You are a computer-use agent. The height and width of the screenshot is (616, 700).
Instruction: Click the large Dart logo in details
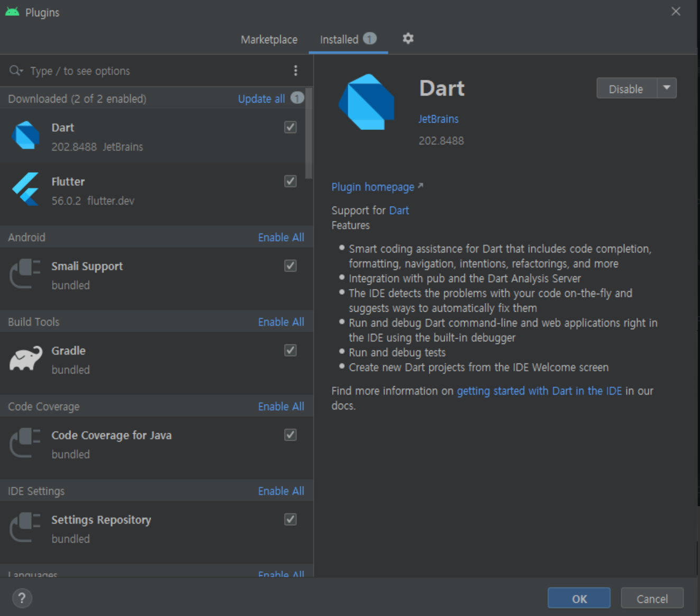[366, 102]
